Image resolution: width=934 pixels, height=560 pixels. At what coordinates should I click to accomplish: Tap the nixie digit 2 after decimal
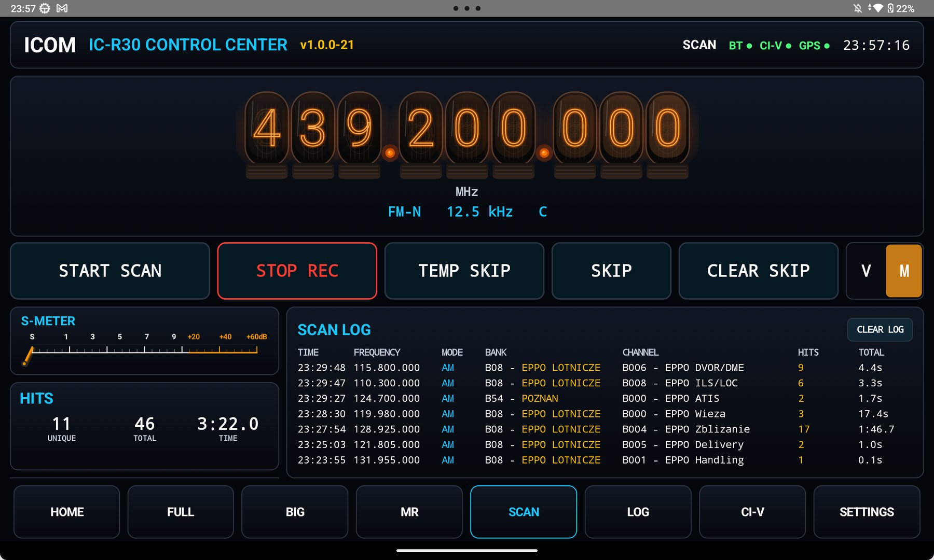point(421,128)
